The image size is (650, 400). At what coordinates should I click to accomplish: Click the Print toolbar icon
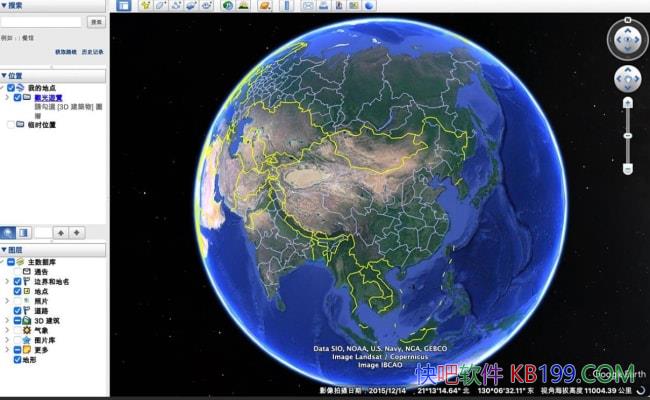click(324, 5)
